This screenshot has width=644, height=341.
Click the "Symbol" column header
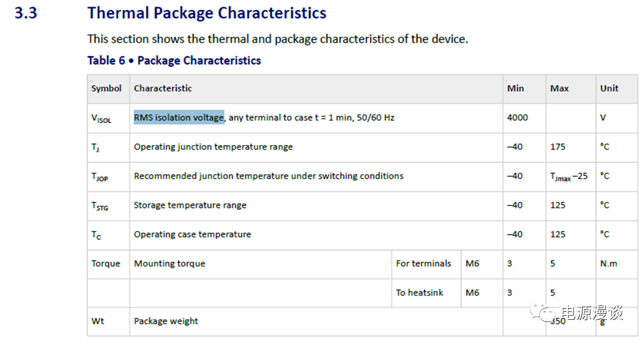[106, 88]
